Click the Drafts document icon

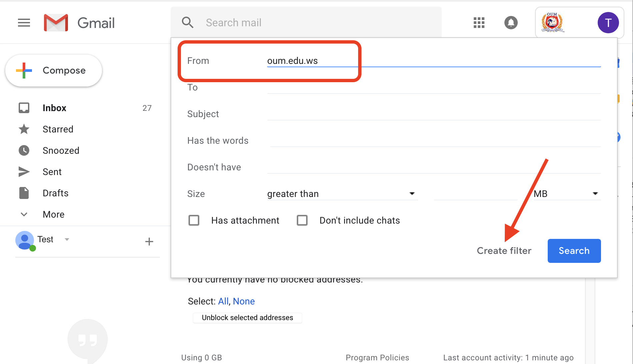click(24, 193)
